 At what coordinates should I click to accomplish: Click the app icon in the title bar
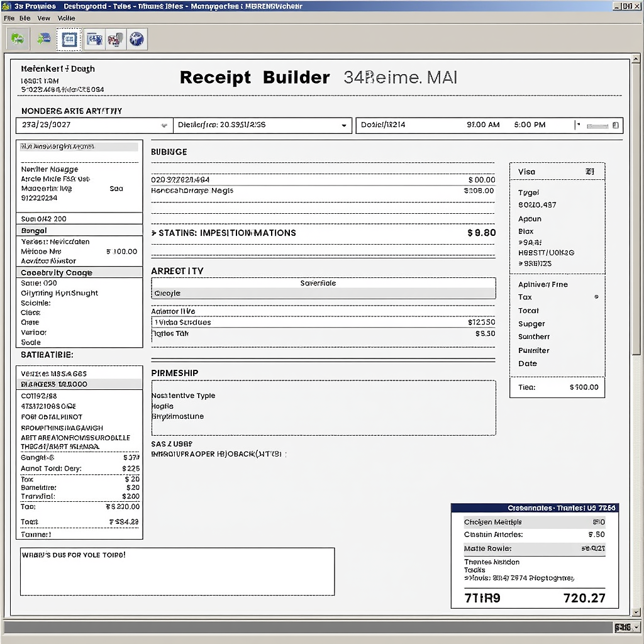click(6, 6)
